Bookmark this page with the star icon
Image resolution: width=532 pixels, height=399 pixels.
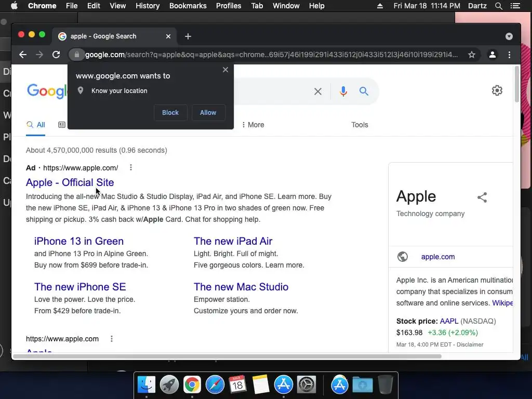472,55
